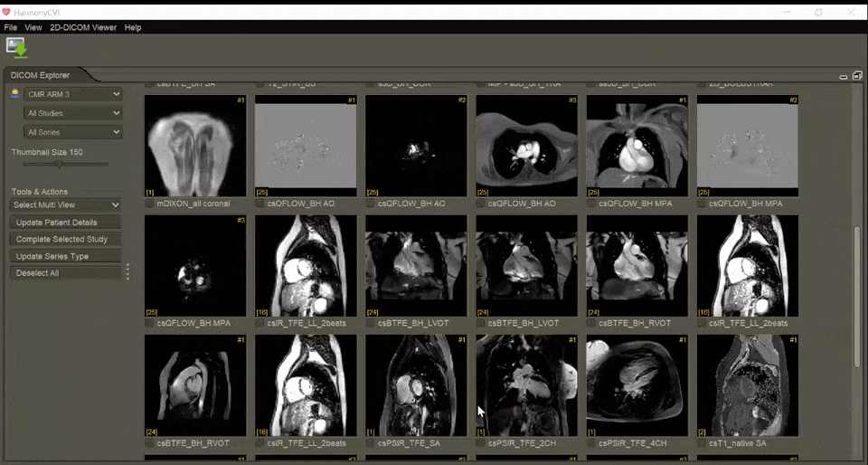The image size is (868, 465).
Task: Click the 'Tools & Actions' heading
Action: [39, 192]
